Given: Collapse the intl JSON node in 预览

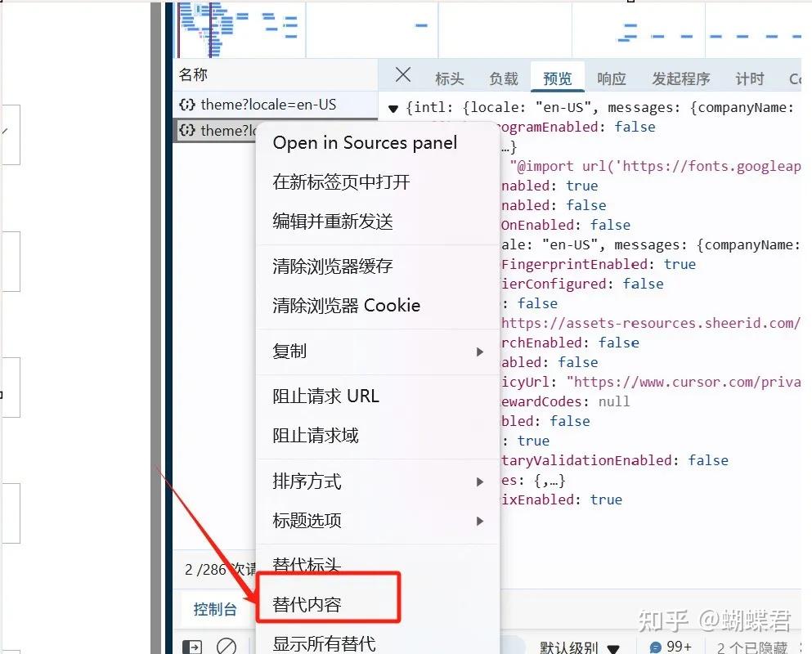Looking at the screenshot, I should 393,107.
